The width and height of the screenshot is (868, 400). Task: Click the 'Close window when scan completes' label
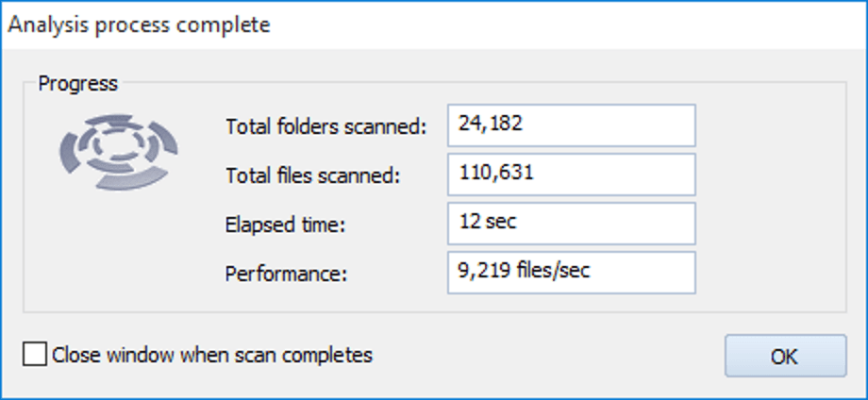click(x=212, y=354)
